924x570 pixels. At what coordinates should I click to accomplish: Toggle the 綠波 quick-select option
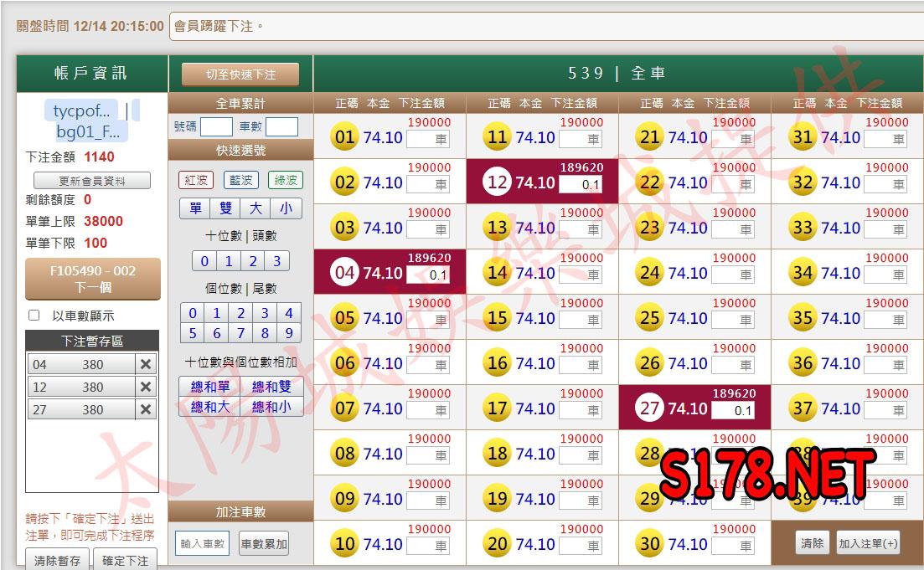pyautogui.click(x=285, y=180)
